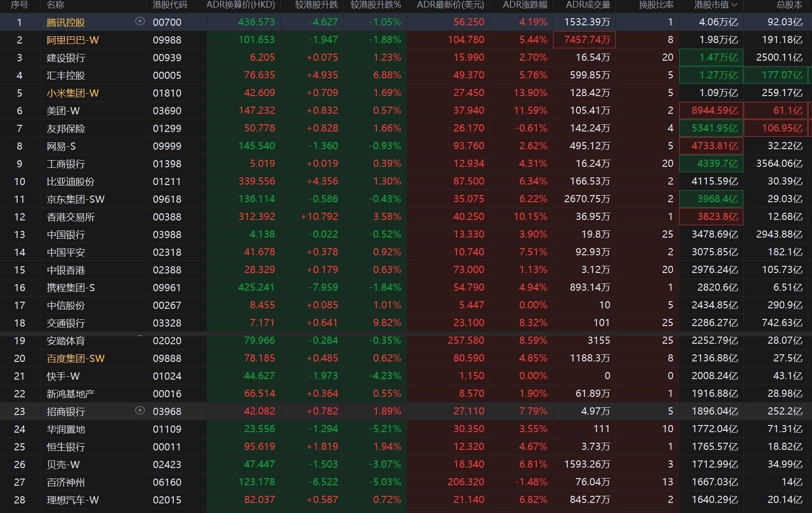Select the 汇丰控股 stock name
The width and height of the screenshot is (812, 513).
pyautogui.click(x=66, y=76)
